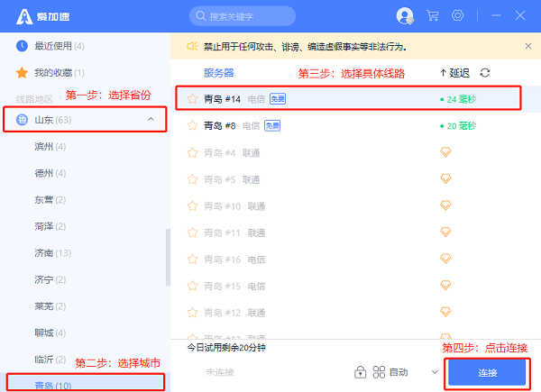
Task: Refresh the server latency list
Action: (x=485, y=73)
